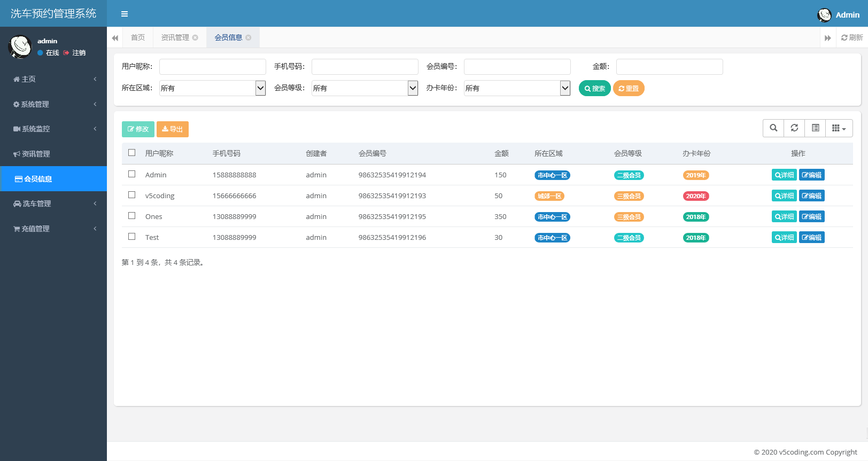Click 编辑 for the Admin row
The height and width of the screenshot is (461, 868).
[x=812, y=175]
